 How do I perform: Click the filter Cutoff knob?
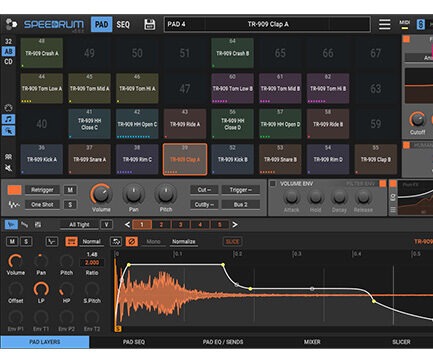pyautogui.click(x=417, y=120)
